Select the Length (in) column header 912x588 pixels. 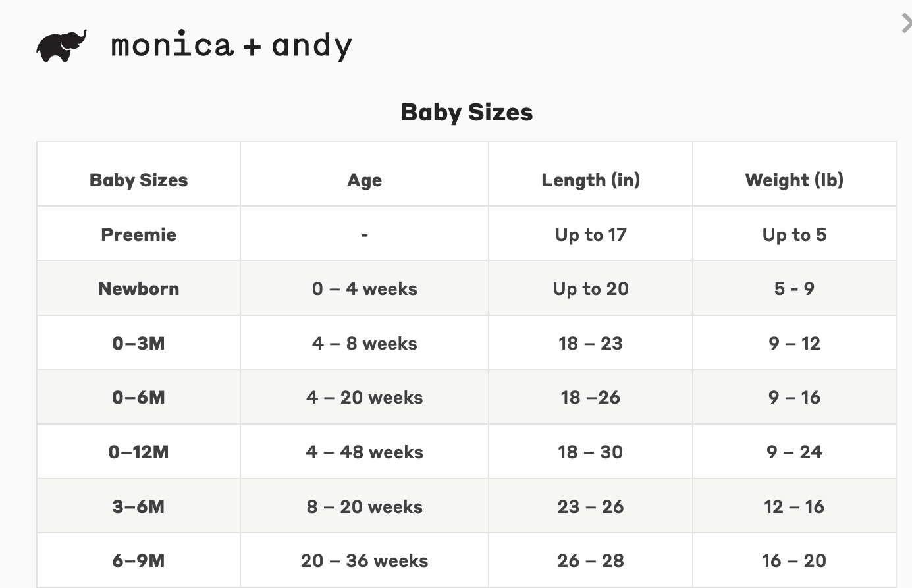[x=591, y=180]
